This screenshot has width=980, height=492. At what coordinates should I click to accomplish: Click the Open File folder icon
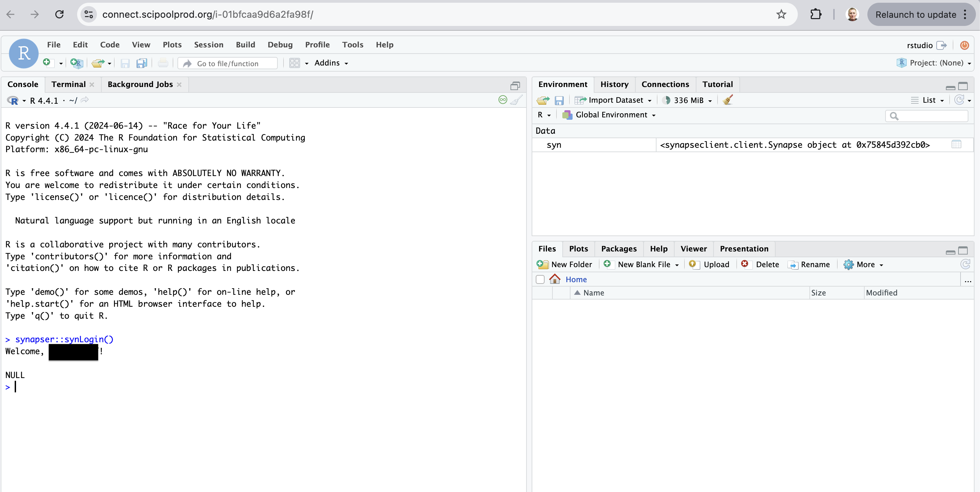[98, 63]
